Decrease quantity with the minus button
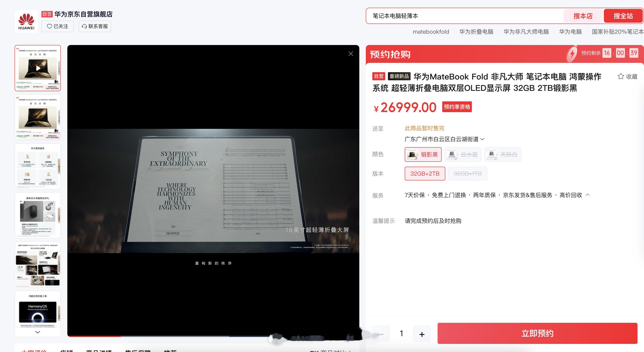Viewport: 644px width, 352px height. point(381,334)
